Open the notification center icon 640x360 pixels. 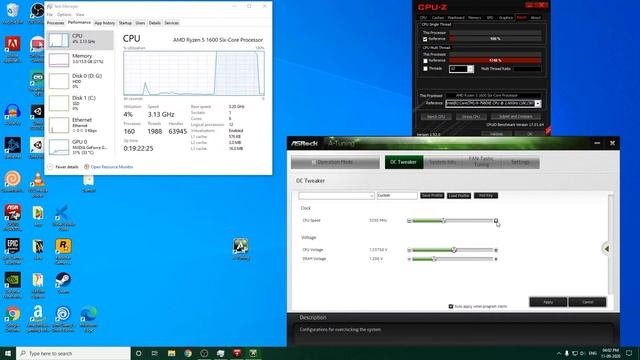pos(629,353)
